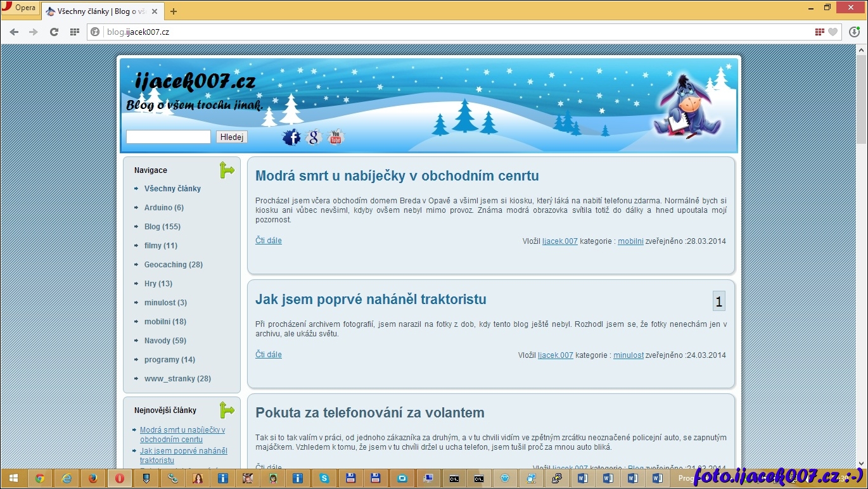Open Firefox from the taskbar

coord(93,478)
